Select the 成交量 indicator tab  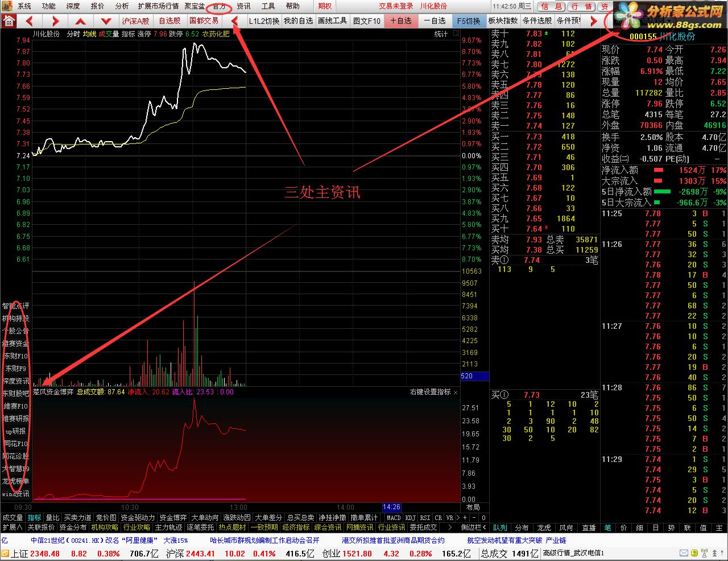coord(13,518)
